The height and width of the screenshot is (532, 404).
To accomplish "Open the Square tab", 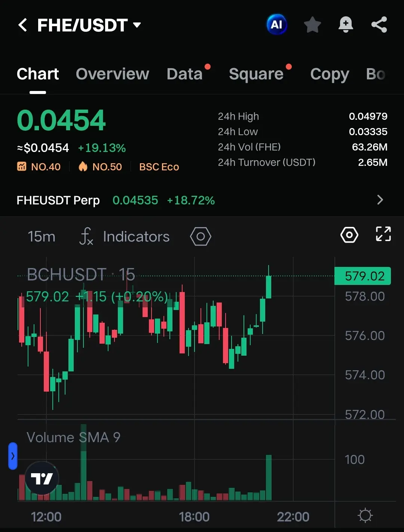I will tap(256, 74).
